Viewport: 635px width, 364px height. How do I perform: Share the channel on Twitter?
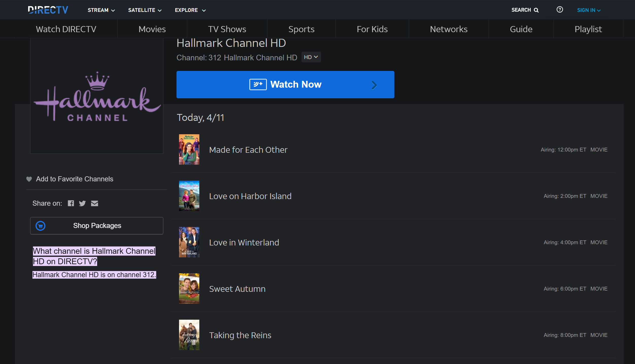[x=82, y=203]
